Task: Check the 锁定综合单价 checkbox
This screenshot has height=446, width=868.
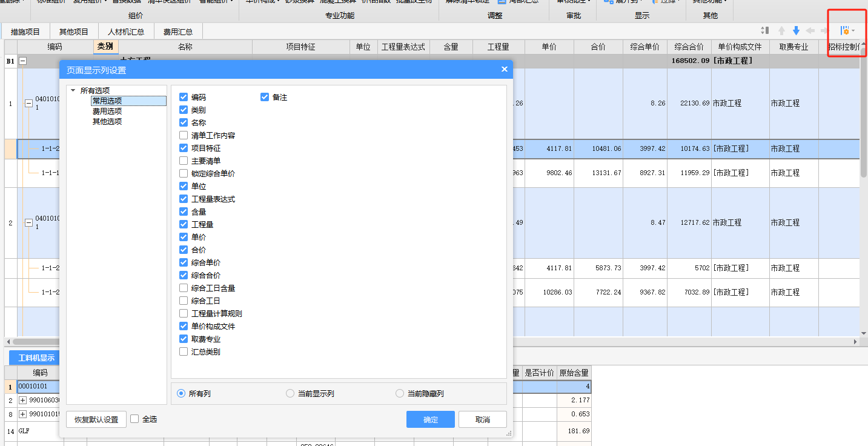Action: tap(184, 173)
